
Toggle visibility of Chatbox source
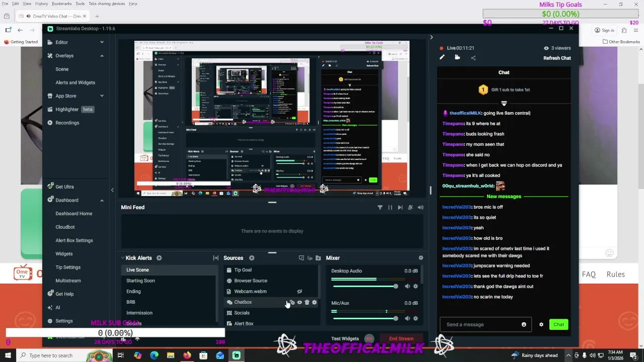(299, 302)
